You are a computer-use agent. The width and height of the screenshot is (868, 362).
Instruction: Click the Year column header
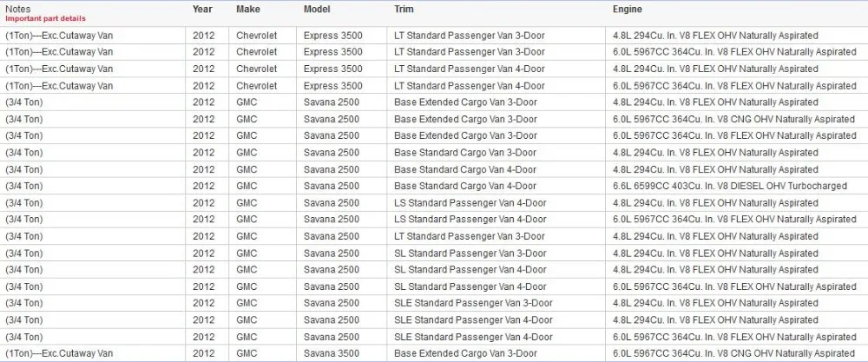(x=202, y=10)
